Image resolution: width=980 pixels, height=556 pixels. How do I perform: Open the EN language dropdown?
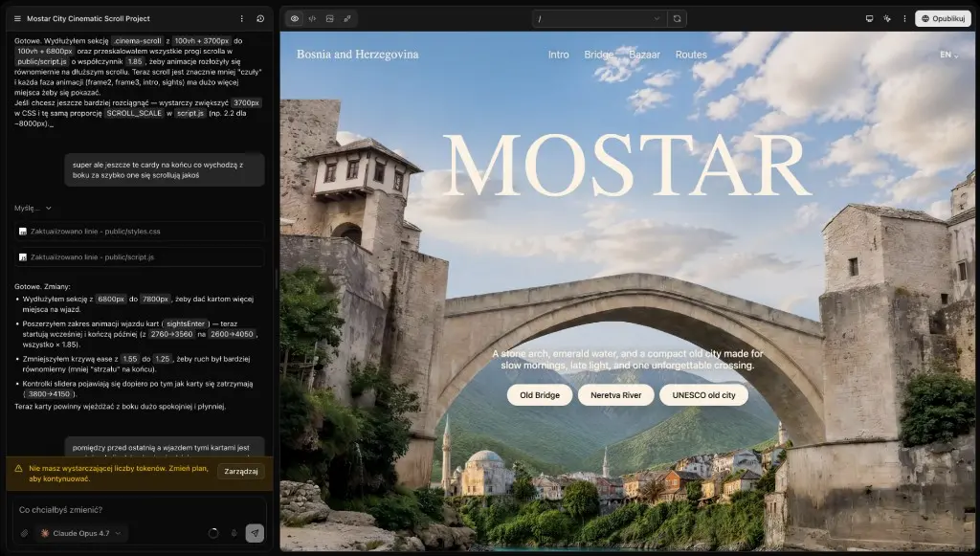tap(948, 55)
